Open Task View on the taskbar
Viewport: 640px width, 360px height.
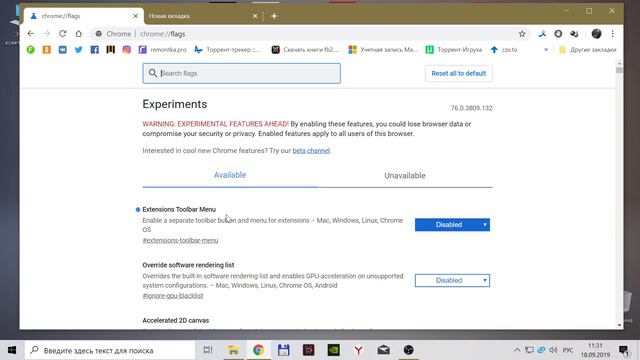pos(208,350)
